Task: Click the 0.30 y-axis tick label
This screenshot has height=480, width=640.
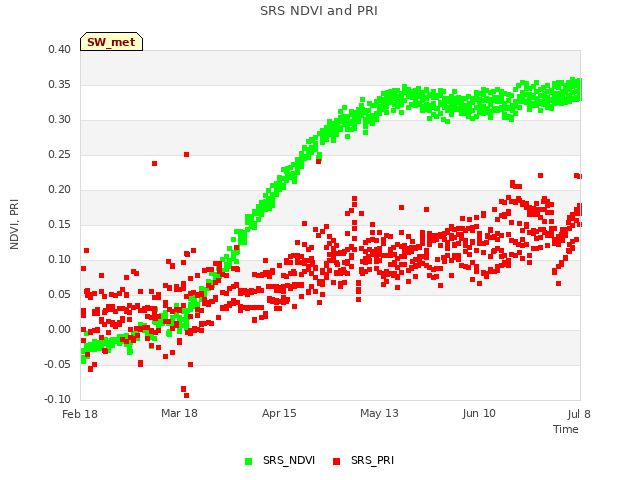Action: [x=60, y=120]
